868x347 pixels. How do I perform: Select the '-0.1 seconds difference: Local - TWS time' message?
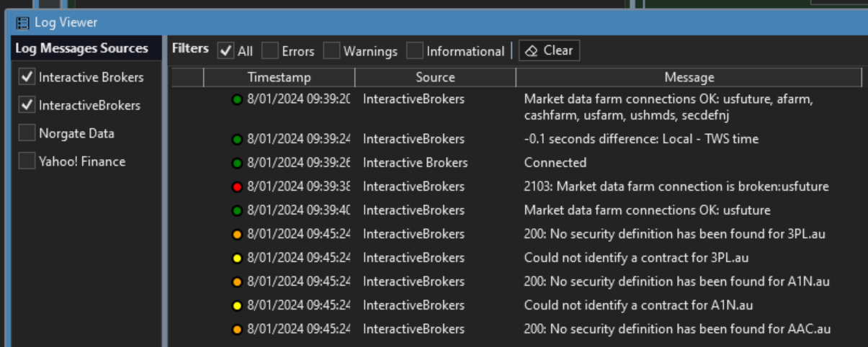(x=641, y=139)
